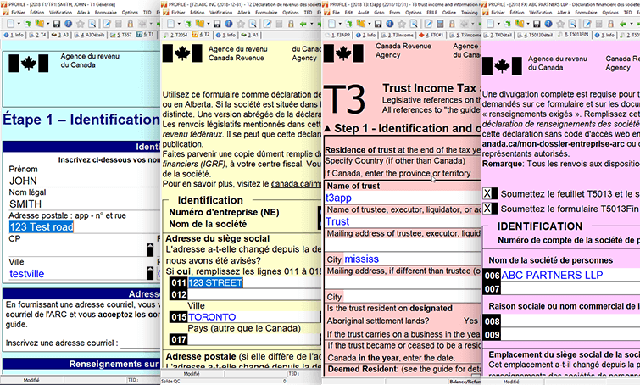Viewport: 640px width, 385px height.
Task: Click the TORONTO city field on line 015
Action: (x=253, y=317)
